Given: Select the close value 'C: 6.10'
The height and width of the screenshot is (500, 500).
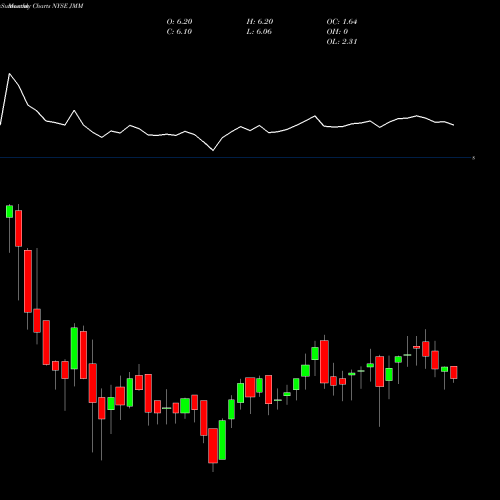Looking at the screenshot, I should (x=179, y=31).
